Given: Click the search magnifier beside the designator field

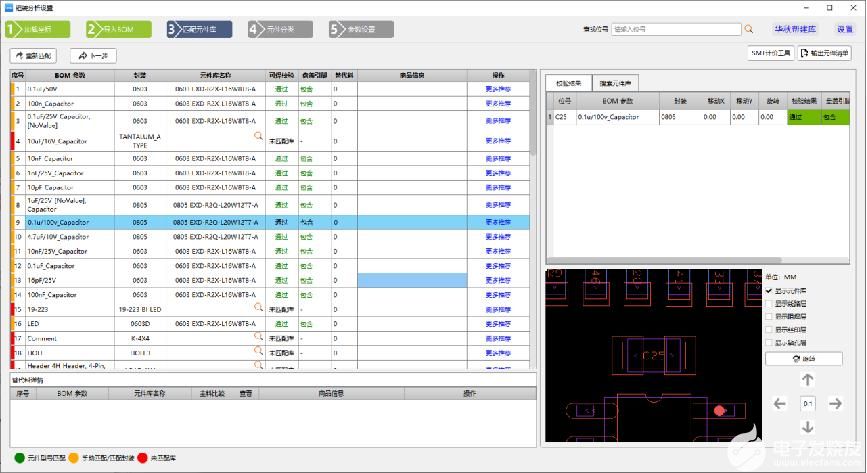Looking at the screenshot, I should coord(749,29).
